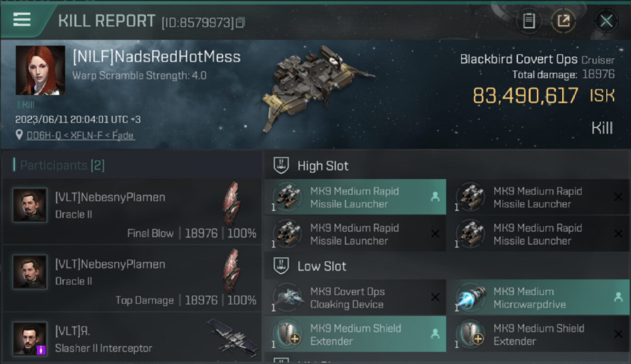
Task: Share the kill report externally
Action: (x=563, y=21)
